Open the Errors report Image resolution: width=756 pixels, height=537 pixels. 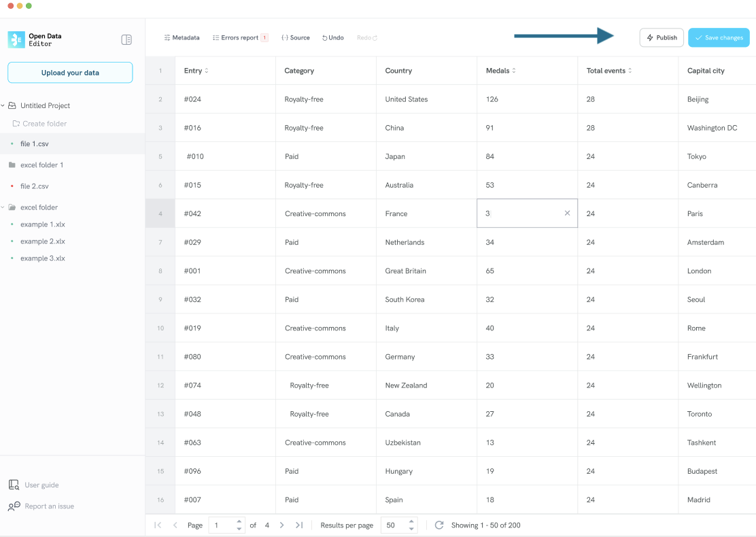[x=240, y=37]
